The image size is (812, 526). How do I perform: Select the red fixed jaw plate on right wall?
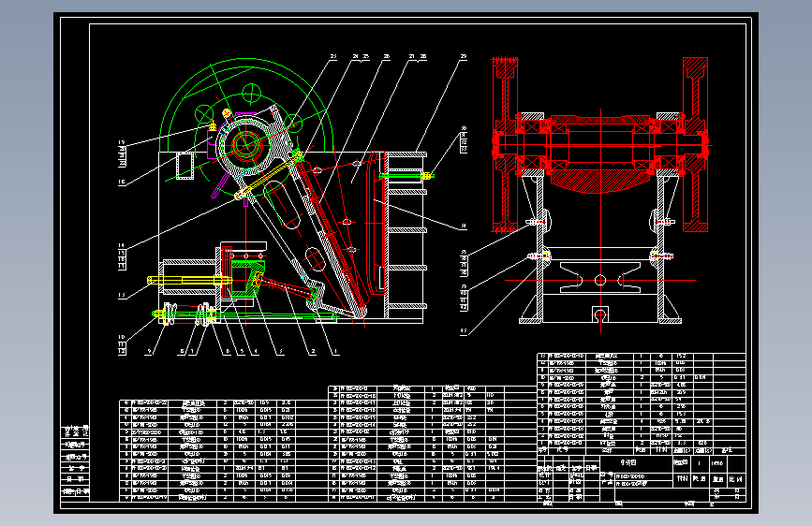[377, 223]
